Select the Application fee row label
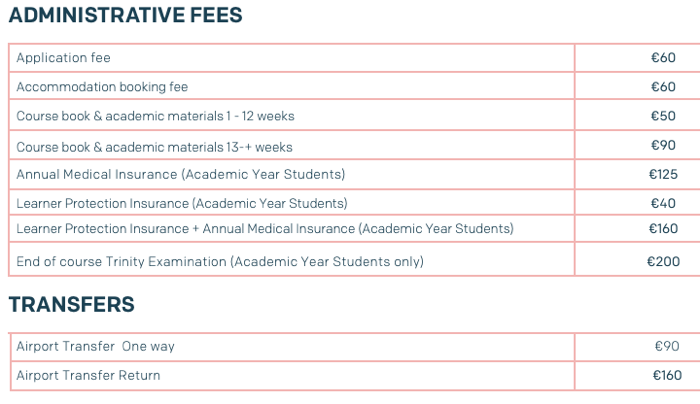This screenshot has height=404, width=700. tap(63, 58)
